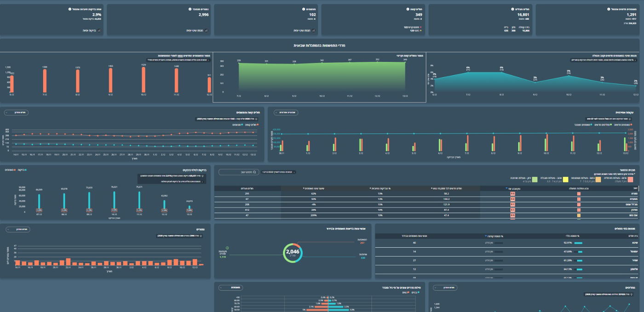Click info icon on the 2.9% positive tests card
Screen dimensions: 644x312
click(69, 9)
